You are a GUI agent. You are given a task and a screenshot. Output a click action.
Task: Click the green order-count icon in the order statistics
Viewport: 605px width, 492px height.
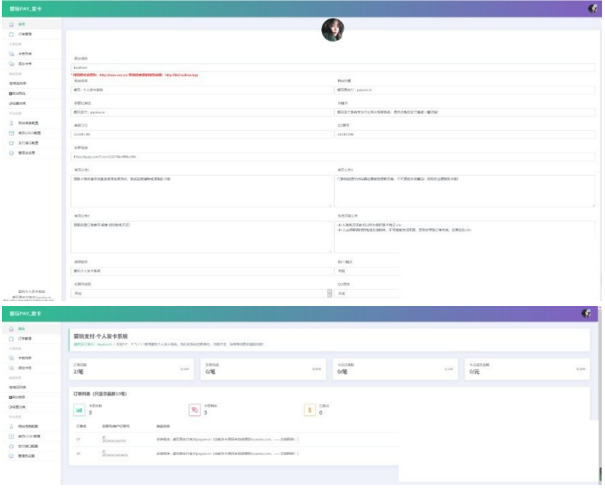tap(81, 409)
